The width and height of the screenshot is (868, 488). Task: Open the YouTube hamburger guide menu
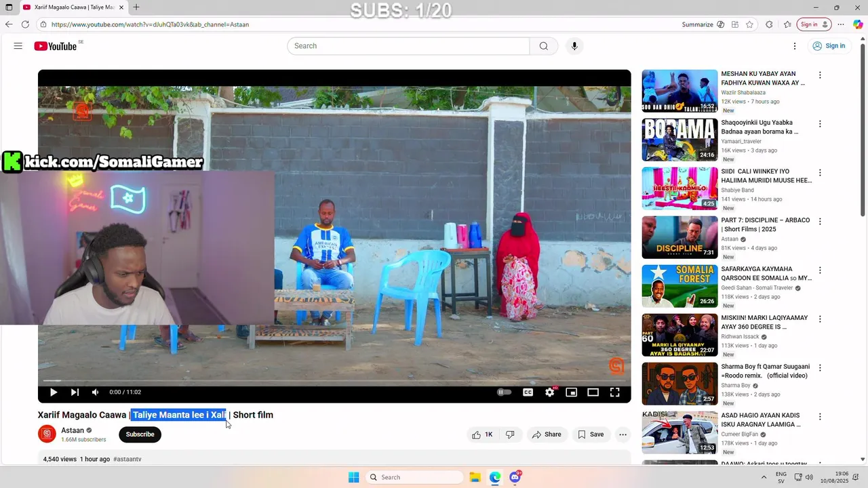18,46
